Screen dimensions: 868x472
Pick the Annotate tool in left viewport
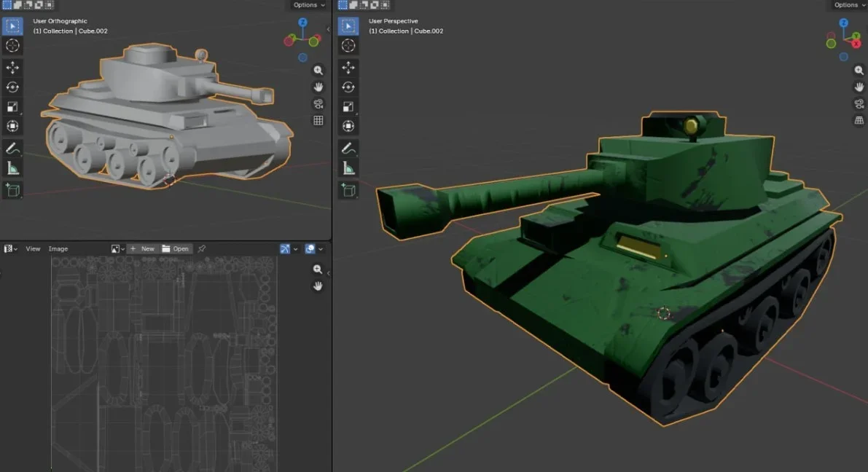[x=12, y=149]
